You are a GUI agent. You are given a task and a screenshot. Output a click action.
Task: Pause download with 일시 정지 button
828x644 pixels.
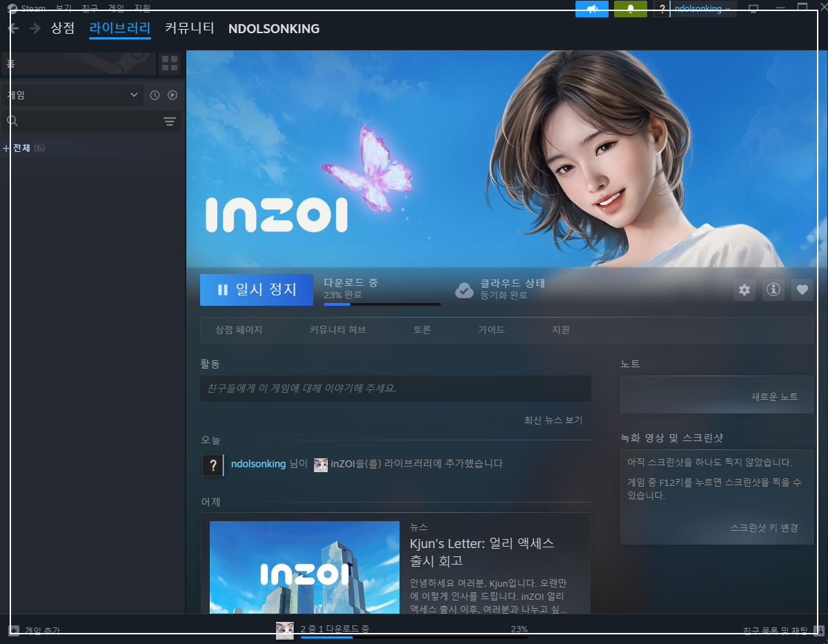257,290
